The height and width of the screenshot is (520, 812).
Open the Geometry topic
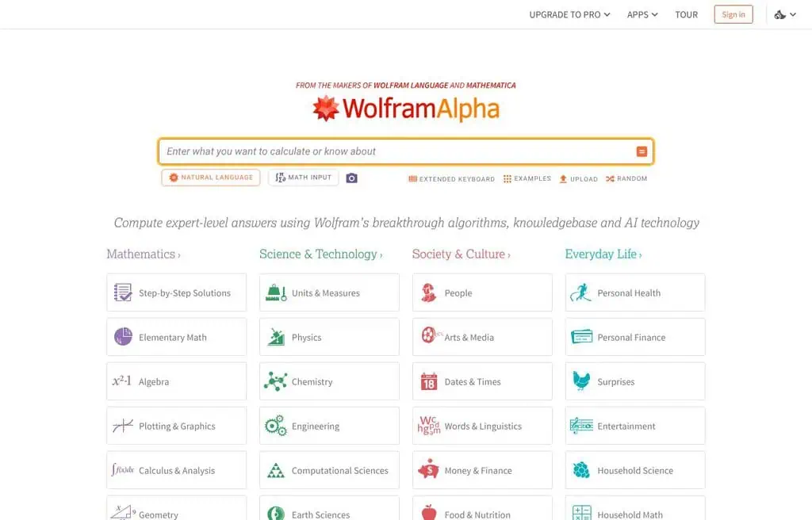click(x=177, y=508)
